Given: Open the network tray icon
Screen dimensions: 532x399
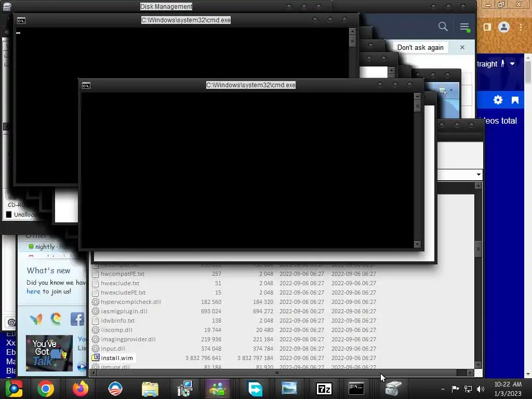Looking at the screenshot, I should pyautogui.click(x=468, y=389).
